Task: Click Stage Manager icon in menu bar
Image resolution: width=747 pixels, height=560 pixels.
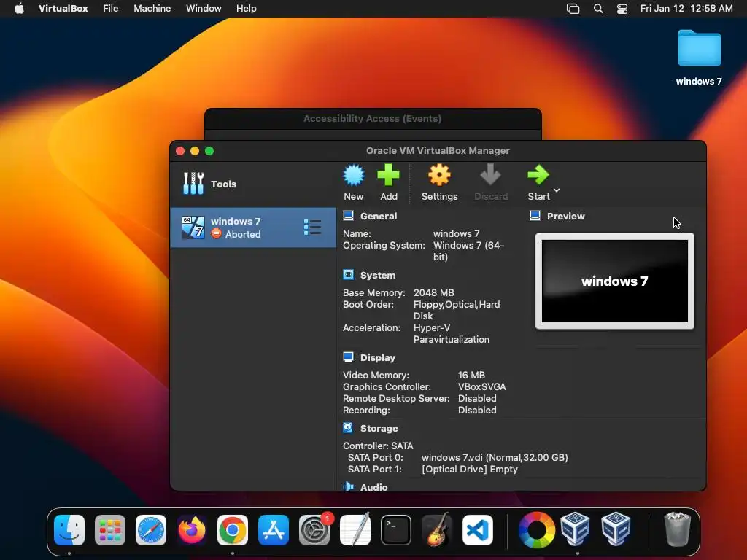Action: point(573,8)
